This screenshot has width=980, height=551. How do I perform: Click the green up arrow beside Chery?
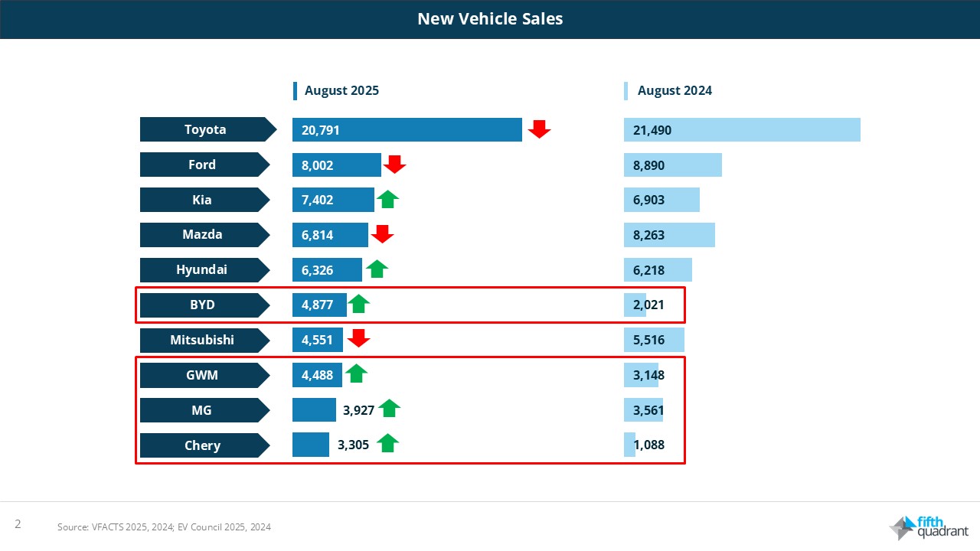[387, 443]
